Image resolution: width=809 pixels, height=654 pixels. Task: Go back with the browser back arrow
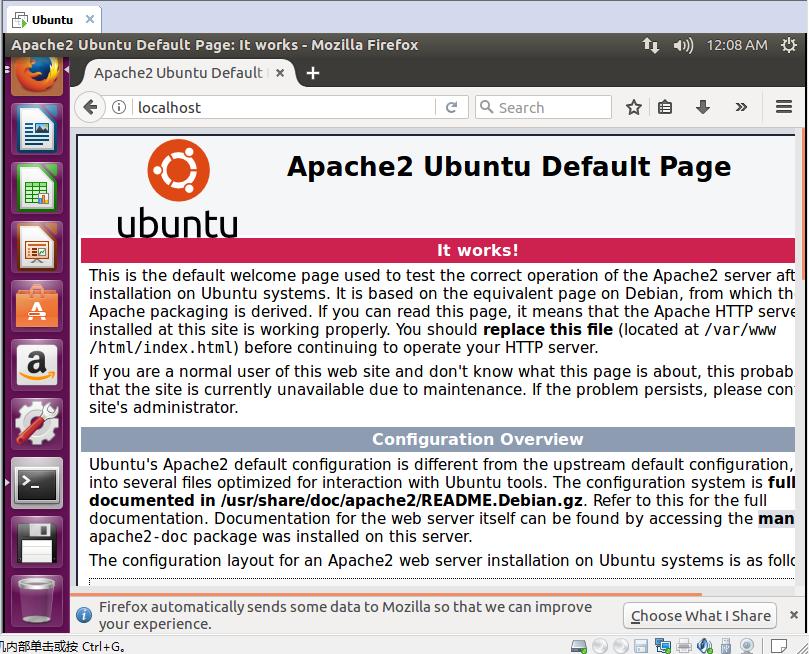(90, 107)
